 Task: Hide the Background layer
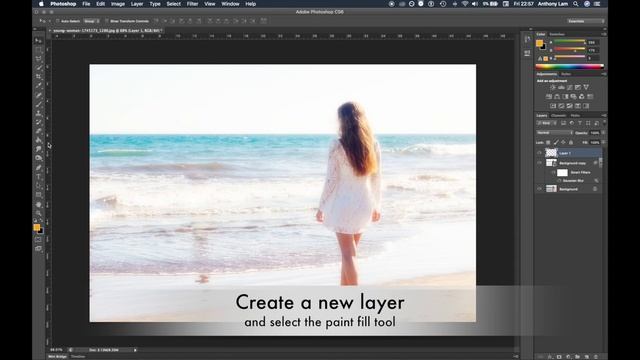pos(539,189)
